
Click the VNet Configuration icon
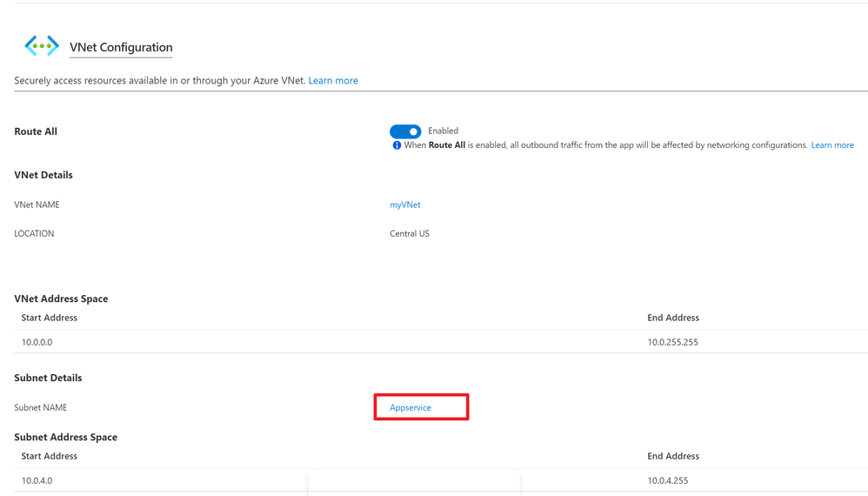click(42, 45)
